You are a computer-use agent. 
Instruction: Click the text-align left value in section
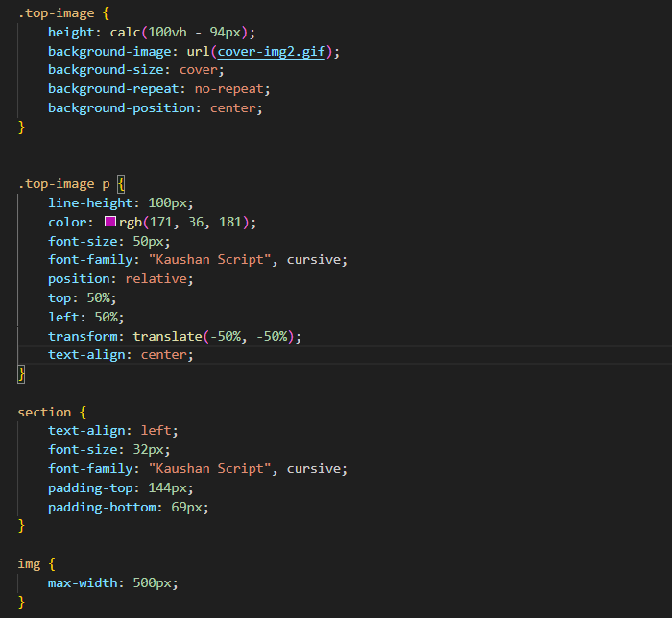click(x=159, y=431)
